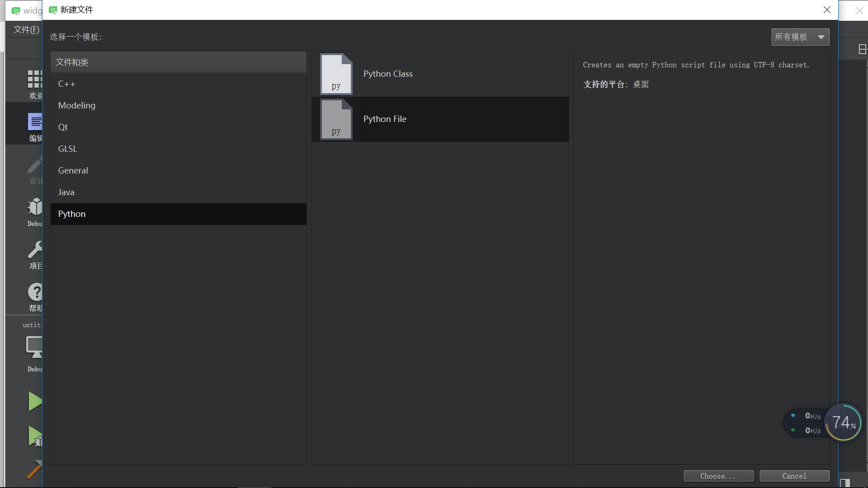Open Projects mode wrench icon

[x=34, y=249]
